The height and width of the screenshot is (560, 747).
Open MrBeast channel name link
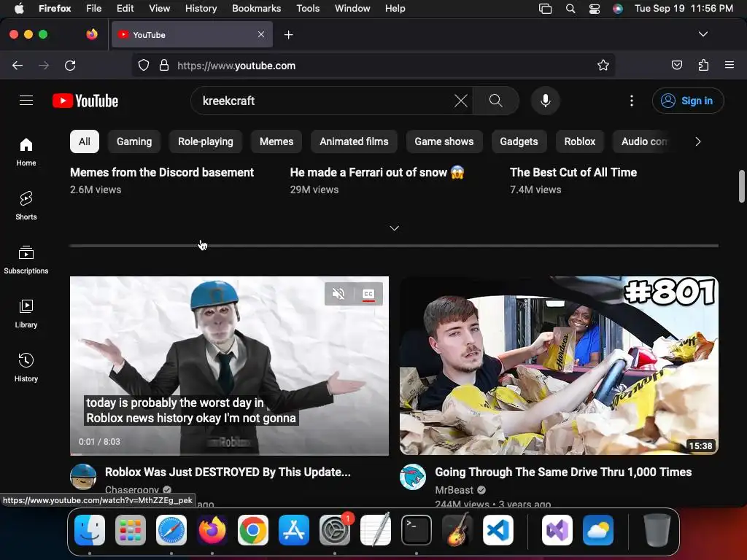[x=454, y=490]
